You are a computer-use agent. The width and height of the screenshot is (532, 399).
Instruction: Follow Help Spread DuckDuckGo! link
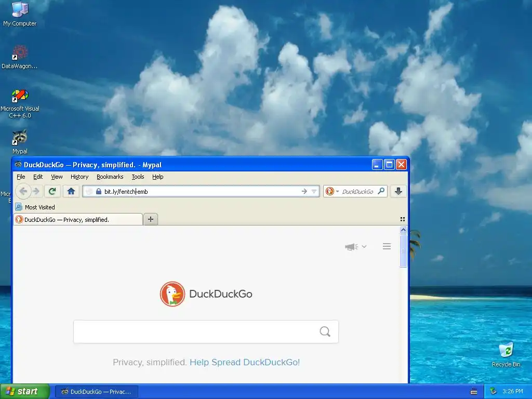(x=245, y=362)
